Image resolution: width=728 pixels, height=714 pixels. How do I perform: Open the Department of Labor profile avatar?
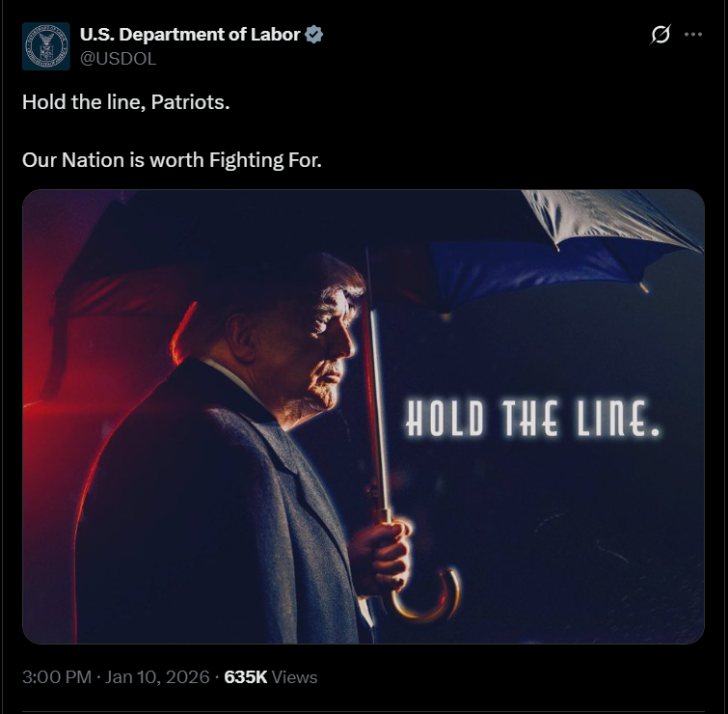(46, 46)
